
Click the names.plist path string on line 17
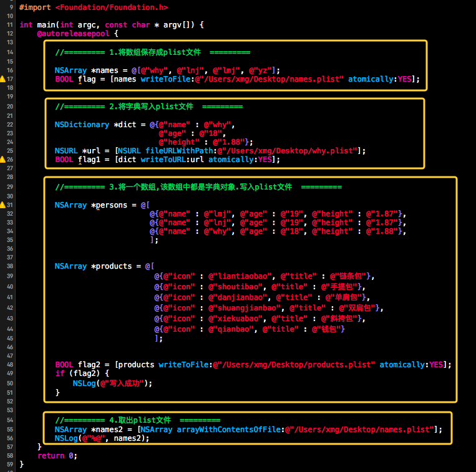pyautogui.click(x=269, y=79)
